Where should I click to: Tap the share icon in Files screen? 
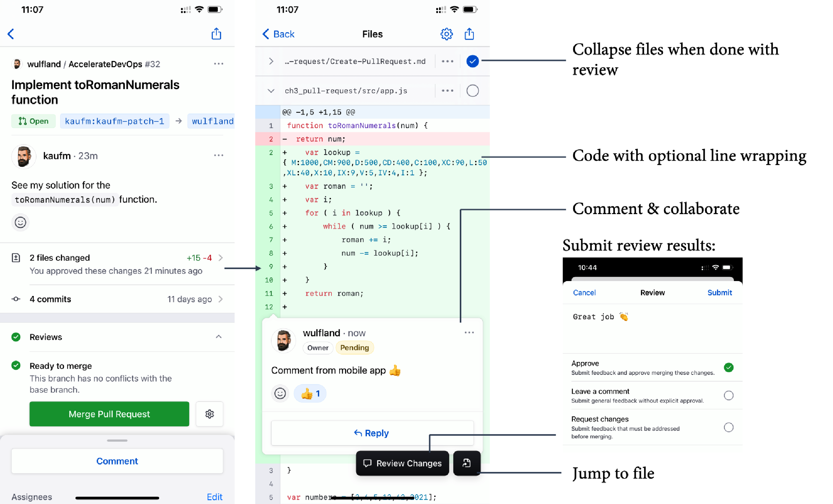point(469,34)
